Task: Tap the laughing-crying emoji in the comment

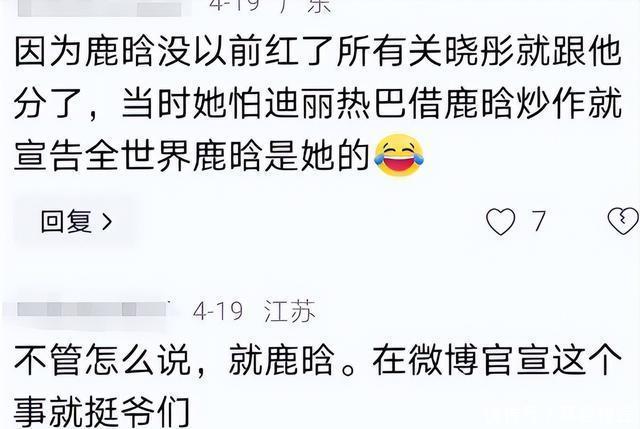Action: 399,156
